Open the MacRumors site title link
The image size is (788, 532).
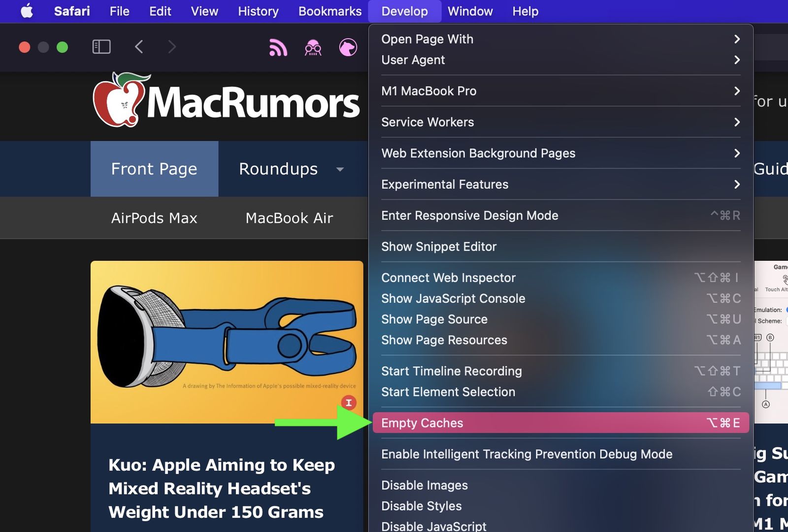click(x=253, y=102)
